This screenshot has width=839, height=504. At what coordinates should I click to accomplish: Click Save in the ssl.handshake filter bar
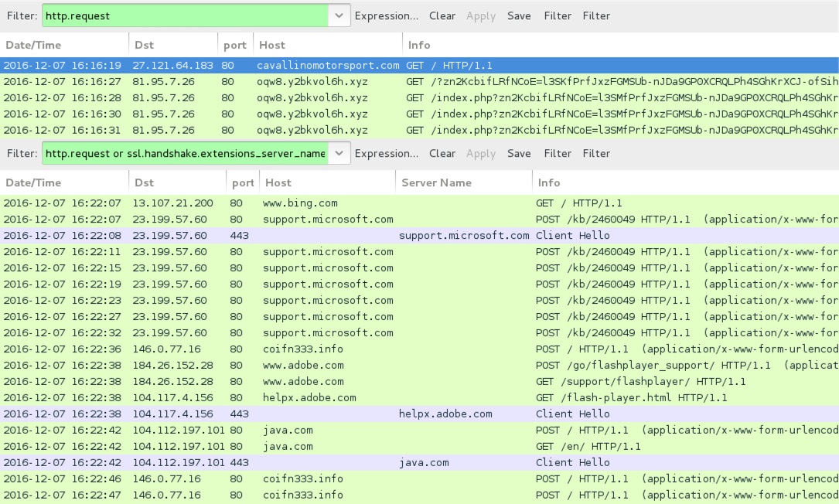pyautogui.click(x=519, y=154)
